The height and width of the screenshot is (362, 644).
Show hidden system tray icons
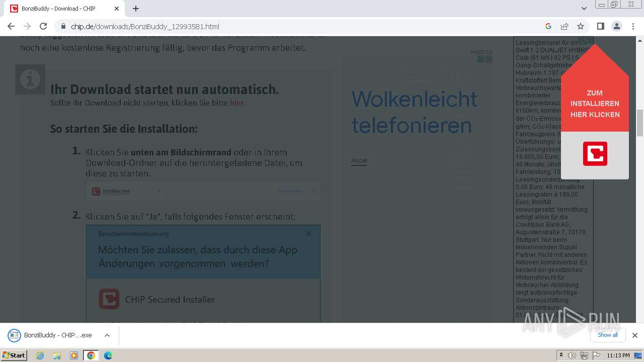coord(561,355)
